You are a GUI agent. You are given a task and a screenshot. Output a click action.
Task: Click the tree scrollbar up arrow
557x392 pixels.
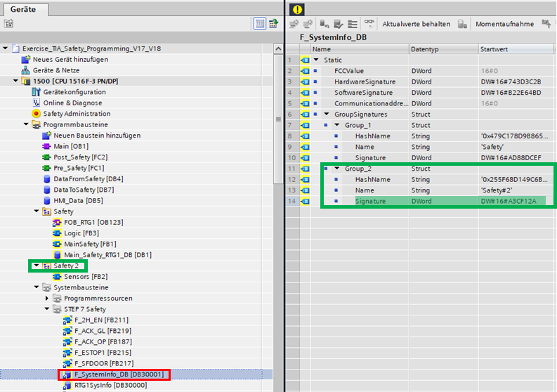(x=278, y=48)
